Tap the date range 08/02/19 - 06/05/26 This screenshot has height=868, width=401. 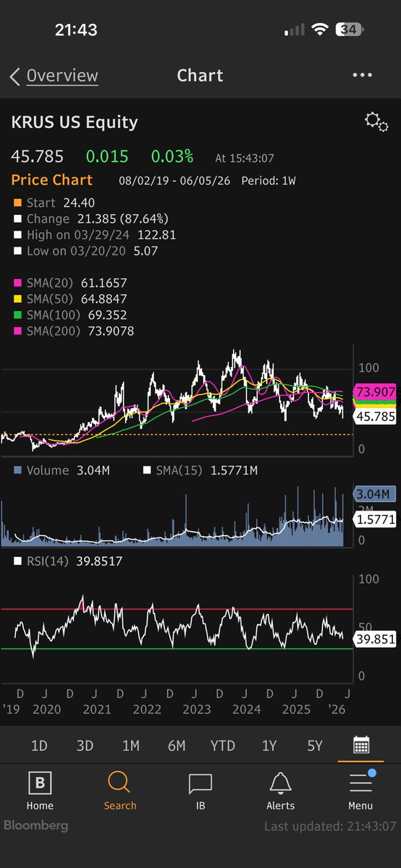click(x=174, y=180)
